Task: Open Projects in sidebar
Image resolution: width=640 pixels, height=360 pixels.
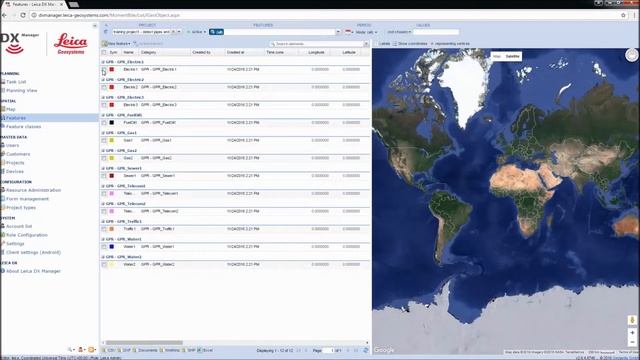Action: 15,162
